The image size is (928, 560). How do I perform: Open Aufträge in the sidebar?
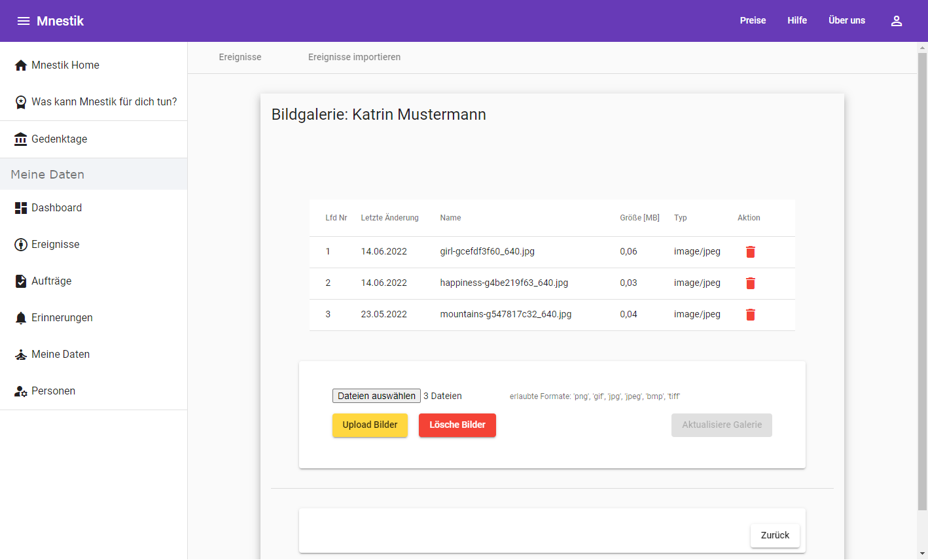tap(51, 281)
